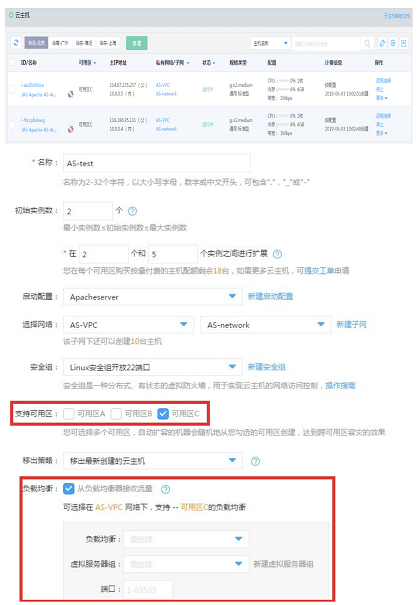The height and width of the screenshot is (605, 418).
Task: Open help tooltip beside 初始实例数 field
Action: (x=132, y=211)
